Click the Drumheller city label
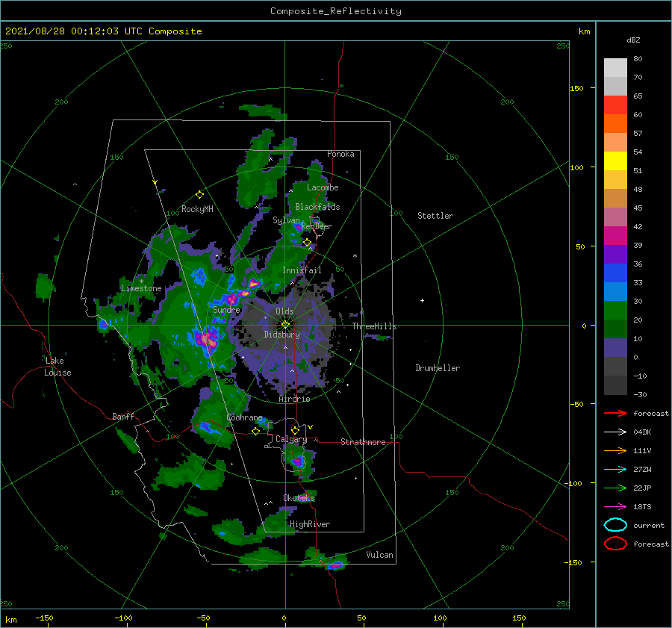Screen dimensions: 672x628 [438, 368]
